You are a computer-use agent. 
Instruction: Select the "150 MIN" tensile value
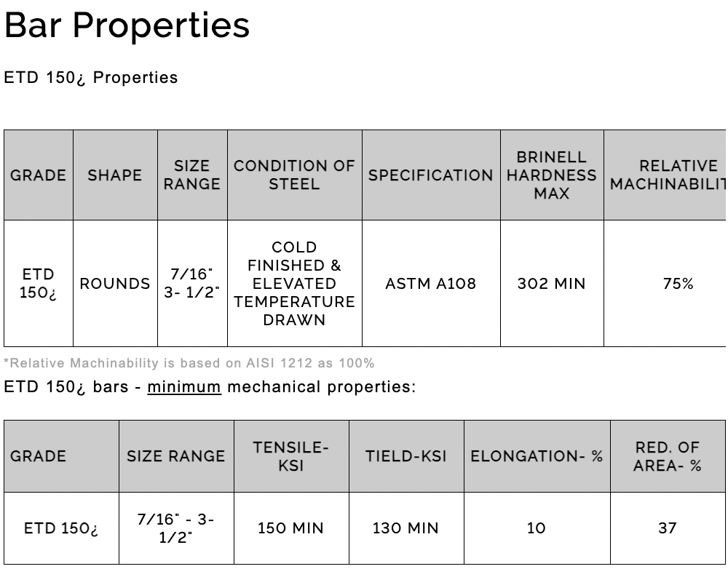point(291,528)
